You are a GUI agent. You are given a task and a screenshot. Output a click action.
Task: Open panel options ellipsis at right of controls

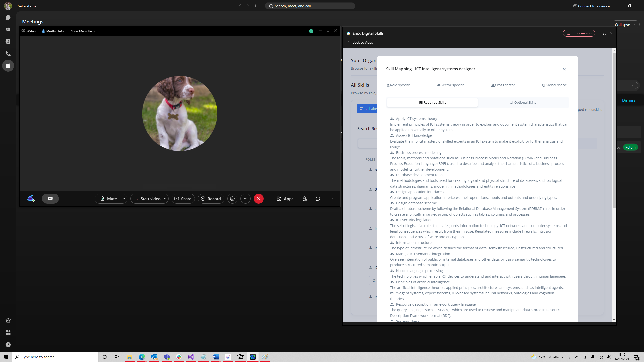point(331,199)
